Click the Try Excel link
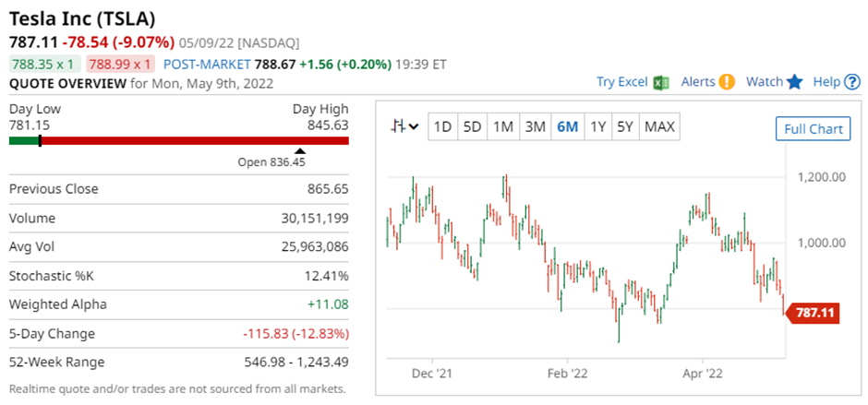Image resolution: width=868 pixels, height=405 pixels. click(622, 82)
